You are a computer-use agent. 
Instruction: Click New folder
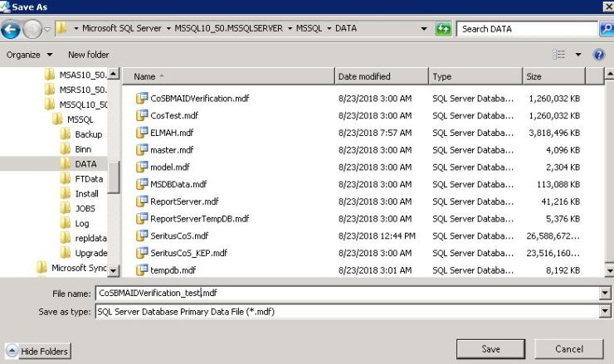click(x=89, y=55)
